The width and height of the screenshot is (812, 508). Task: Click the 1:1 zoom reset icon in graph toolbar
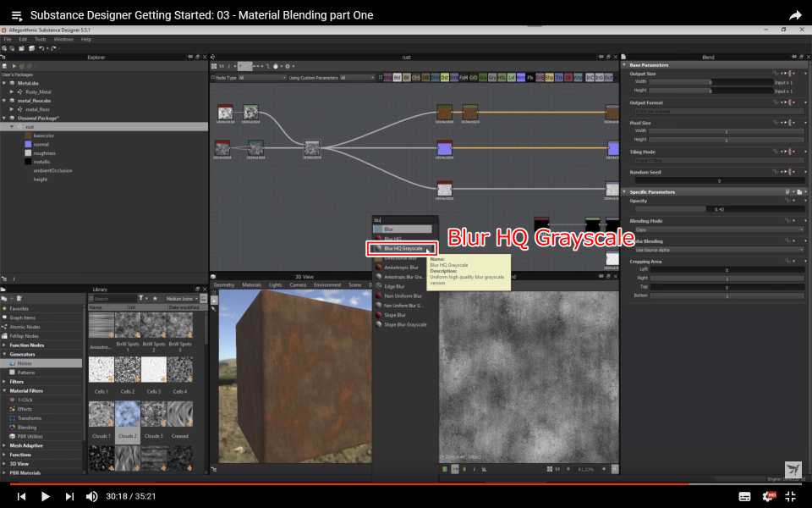[x=222, y=66]
